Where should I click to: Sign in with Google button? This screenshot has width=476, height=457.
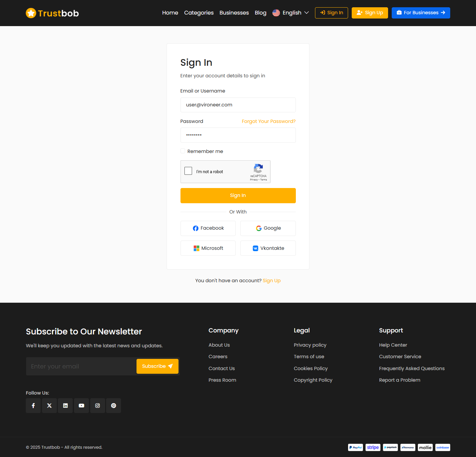(268, 228)
